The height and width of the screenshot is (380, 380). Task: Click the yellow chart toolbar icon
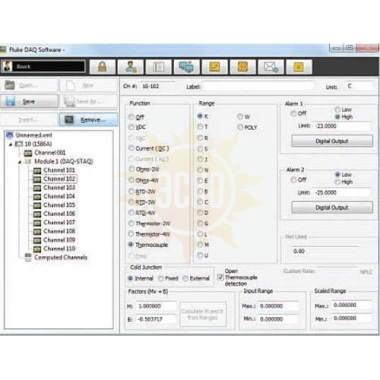click(215, 67)
